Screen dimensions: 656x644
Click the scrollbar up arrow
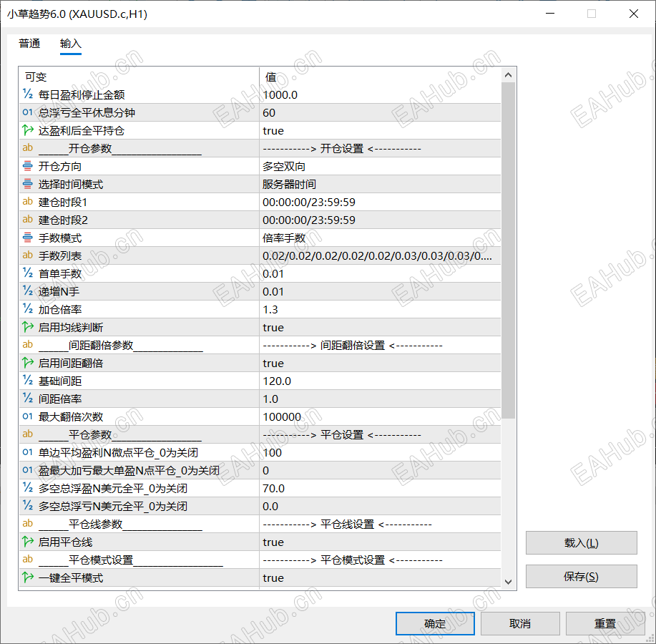[x=509, y=75]
